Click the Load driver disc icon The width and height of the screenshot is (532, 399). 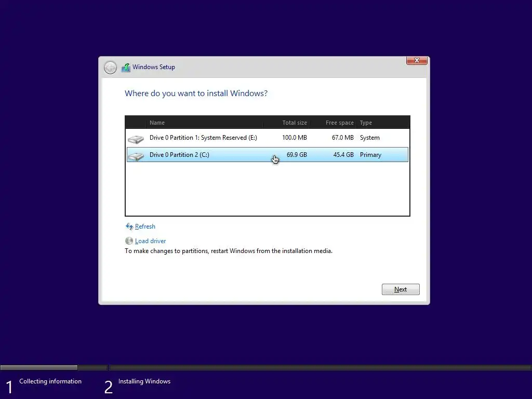[x=129, y=241]
